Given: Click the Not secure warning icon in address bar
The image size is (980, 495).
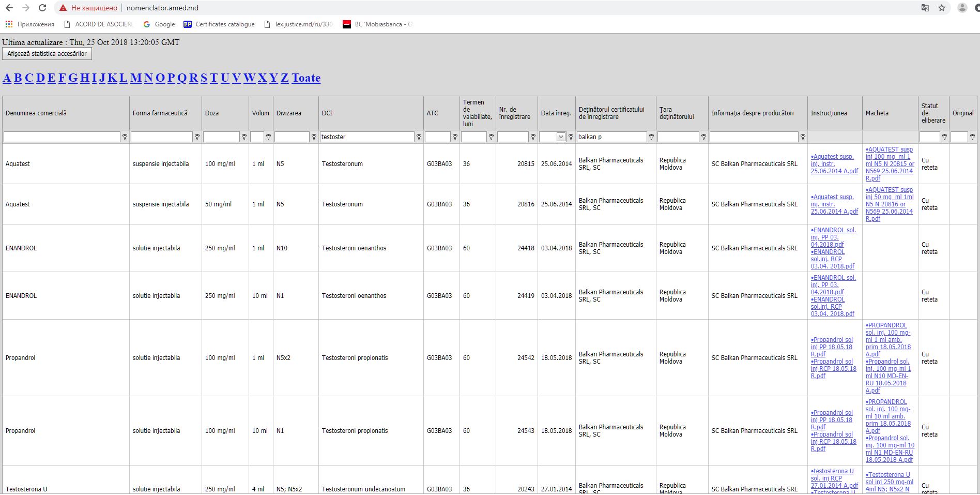Looking at the screenshot, I should coord(63,8).
